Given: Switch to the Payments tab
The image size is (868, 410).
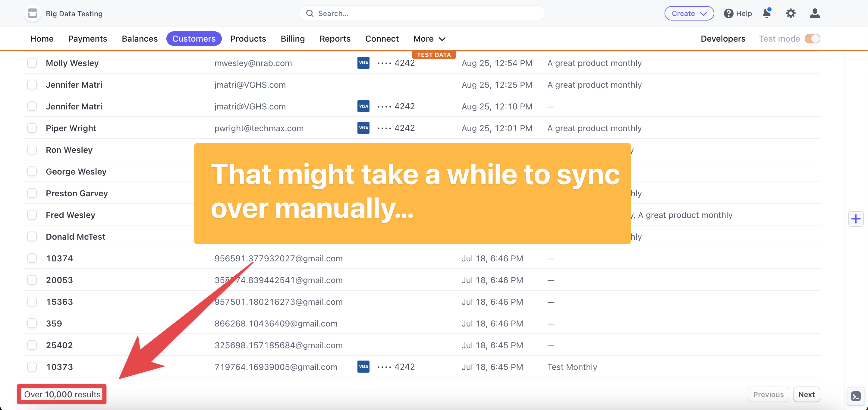Looking at the screenshot, I should coord(88,39).
